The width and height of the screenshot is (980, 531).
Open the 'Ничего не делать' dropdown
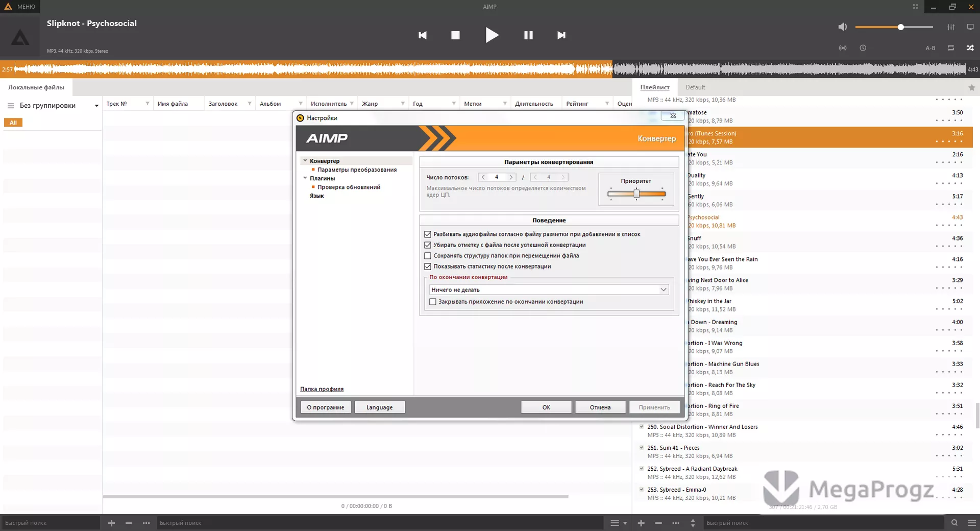tap(549, 290)
